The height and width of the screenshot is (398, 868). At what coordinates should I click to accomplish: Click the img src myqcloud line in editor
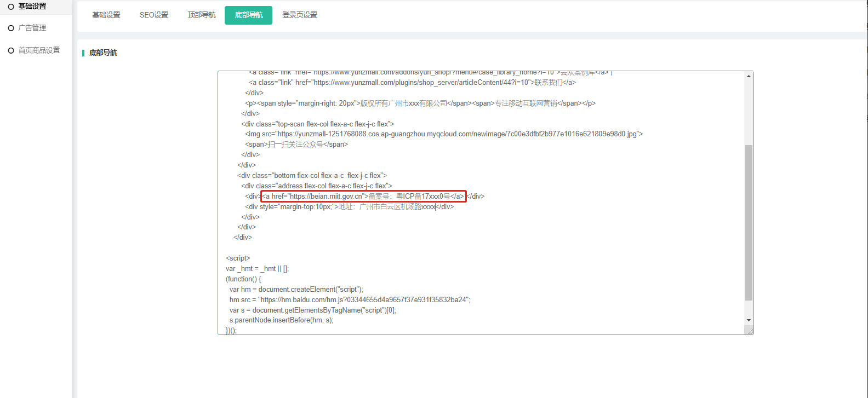click(x=444, y=134)
